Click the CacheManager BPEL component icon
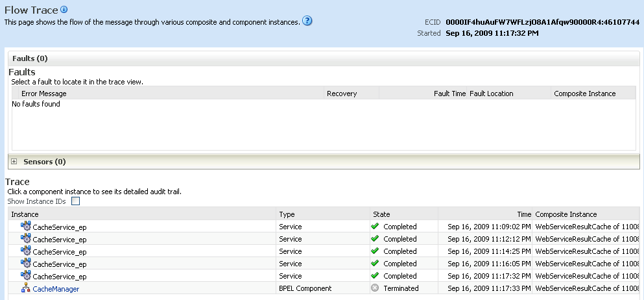 pos(26,288)
